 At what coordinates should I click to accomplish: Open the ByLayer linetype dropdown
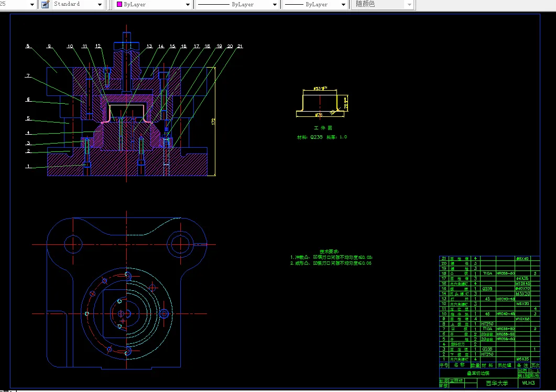[x=237, y=5]
